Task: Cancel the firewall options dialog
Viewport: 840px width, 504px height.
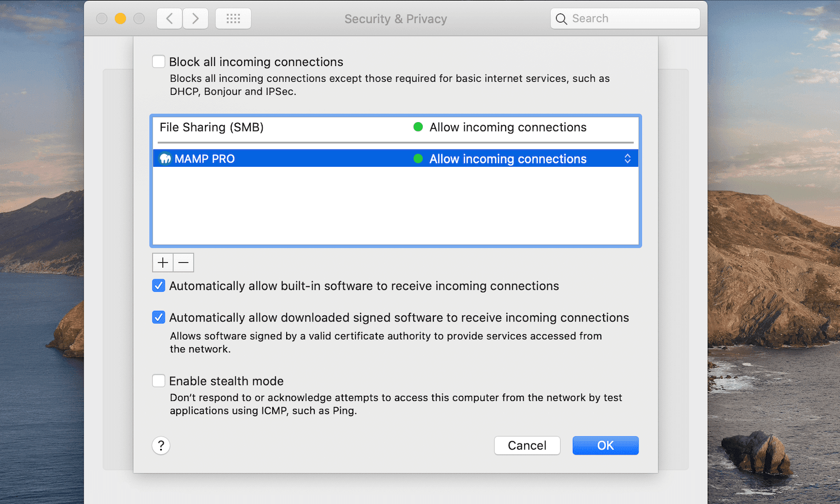Action: point(526,445)
